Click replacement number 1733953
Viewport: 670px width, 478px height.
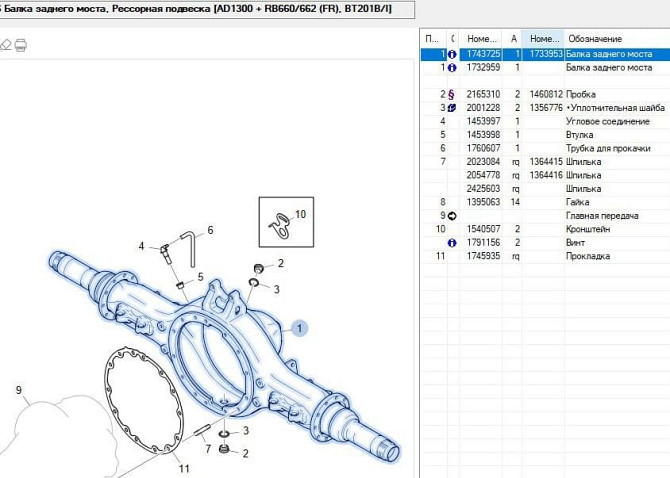coord(546,54)
